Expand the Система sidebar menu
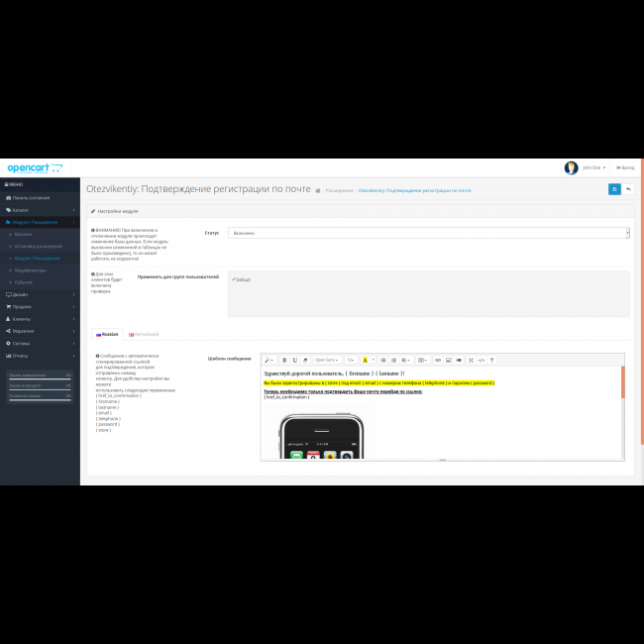 tap(40, 343)
